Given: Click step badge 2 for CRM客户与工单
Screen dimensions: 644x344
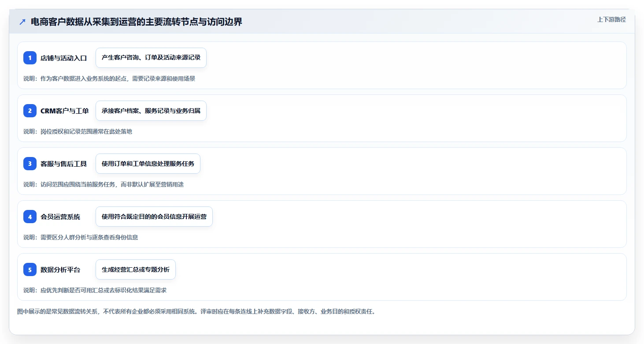Looking at the screenshot, I should click(30, 111).
